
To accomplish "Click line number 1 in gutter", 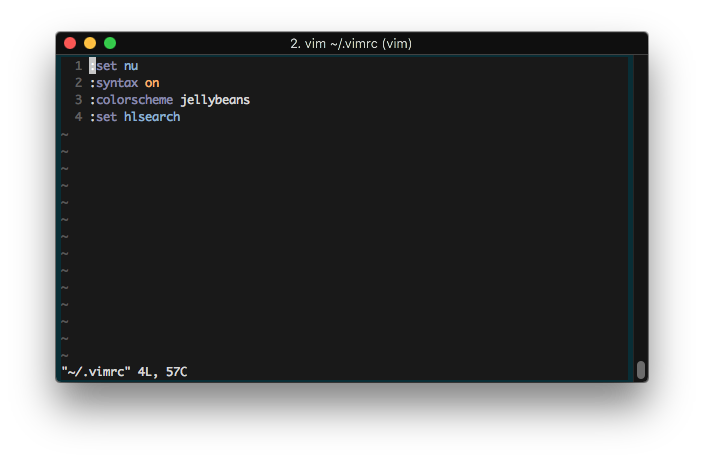I will [x=79, y=66].
